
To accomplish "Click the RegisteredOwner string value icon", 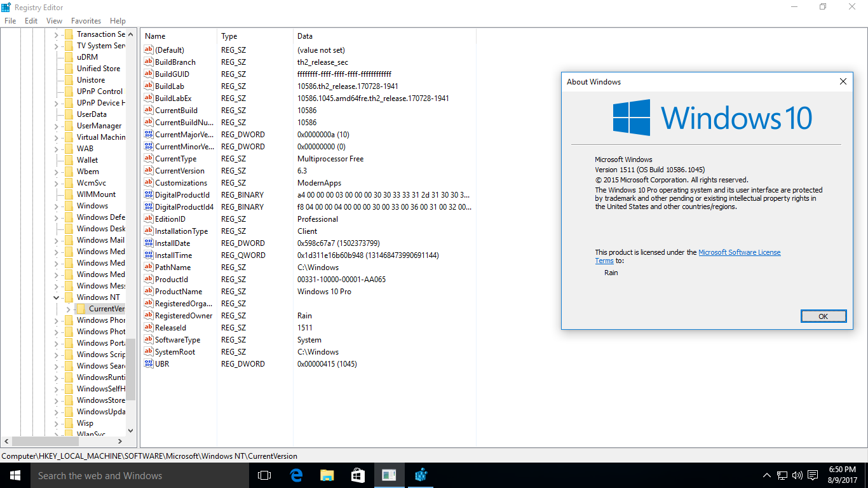I will tap(149, 316).
